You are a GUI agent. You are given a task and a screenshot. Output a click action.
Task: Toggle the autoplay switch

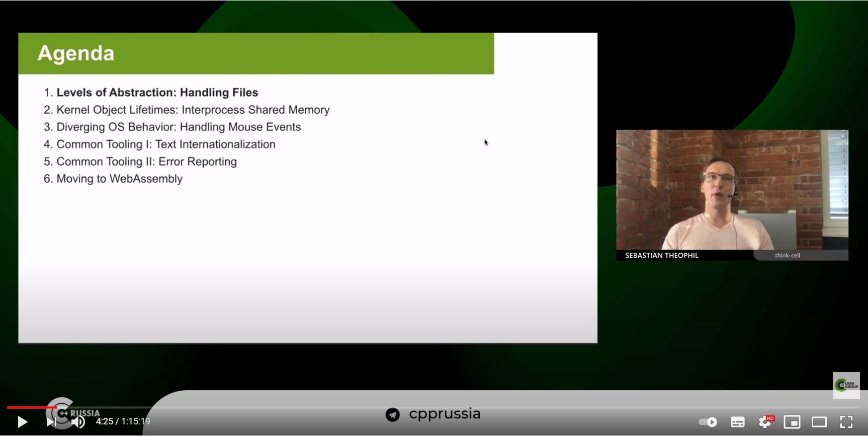coord(708,422)
